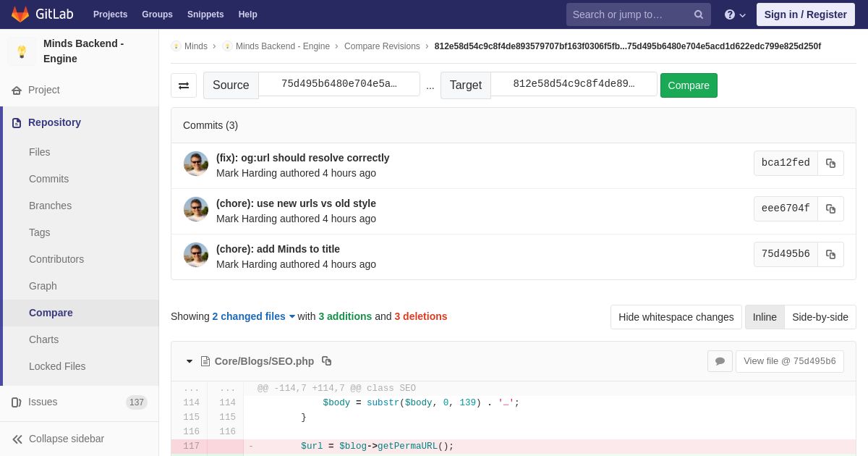The width and height of the screenshot is (868, 456).
Task: Expand the 2 changed files dropdown
Action: pyautogui.click(x=253, y=316)
